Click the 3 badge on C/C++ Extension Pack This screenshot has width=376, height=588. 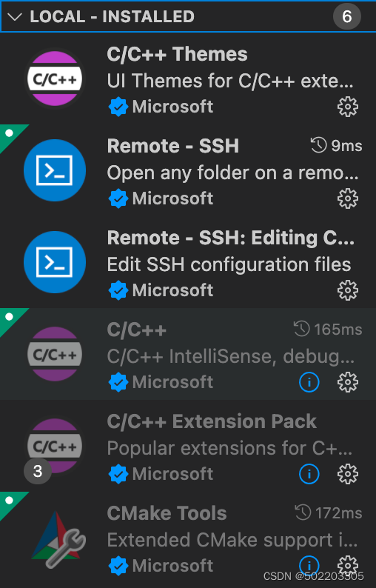click(38, 472)
